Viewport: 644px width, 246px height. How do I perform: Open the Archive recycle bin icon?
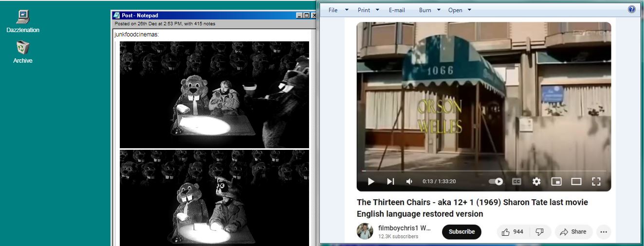pos(23,52)
